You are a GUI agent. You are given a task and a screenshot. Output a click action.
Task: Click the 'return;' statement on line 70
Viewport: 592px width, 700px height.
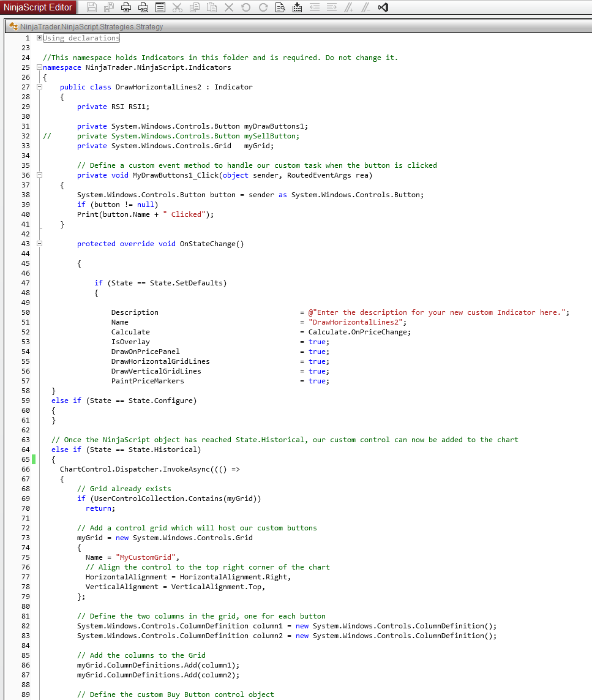click(x=100, y=508)
